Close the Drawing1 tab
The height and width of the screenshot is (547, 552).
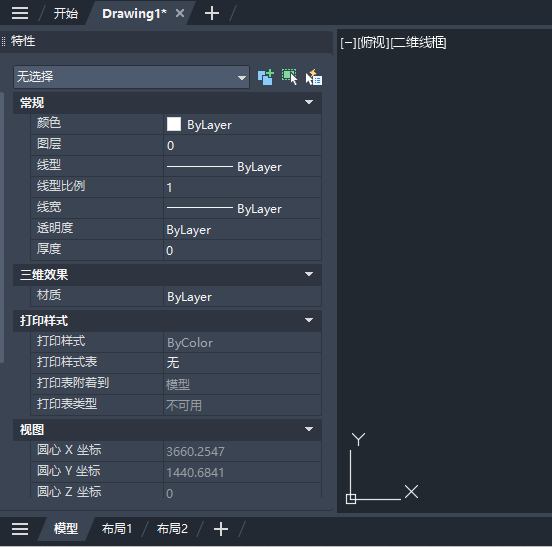pyautogui.click(x=180, y=13)
